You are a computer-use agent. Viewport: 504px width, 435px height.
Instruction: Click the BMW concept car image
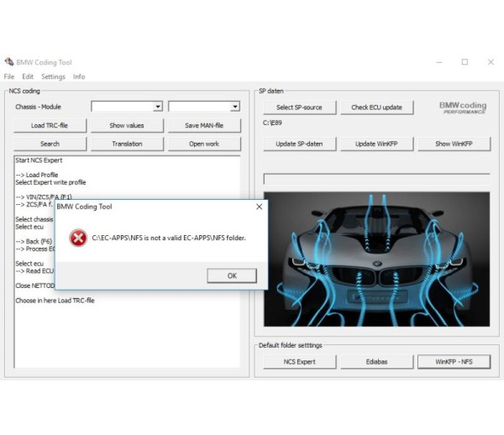376,259
